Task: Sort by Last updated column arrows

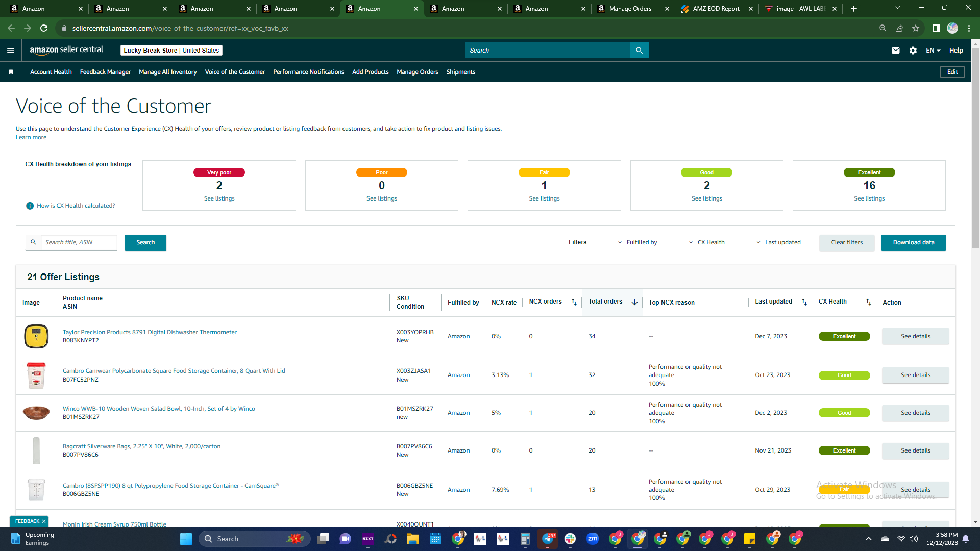Action: pos(804,303)
